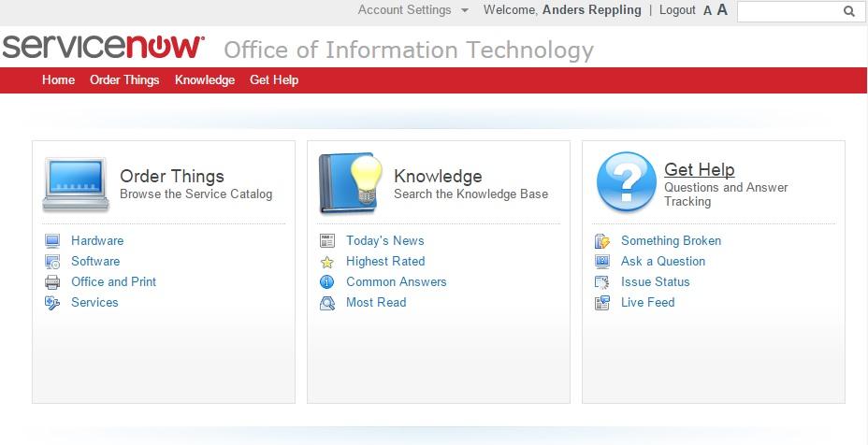The width and height of the screenshot is (868, 445).
Task: Click the underlined Get Help panel heading
Action: [700, 169]
